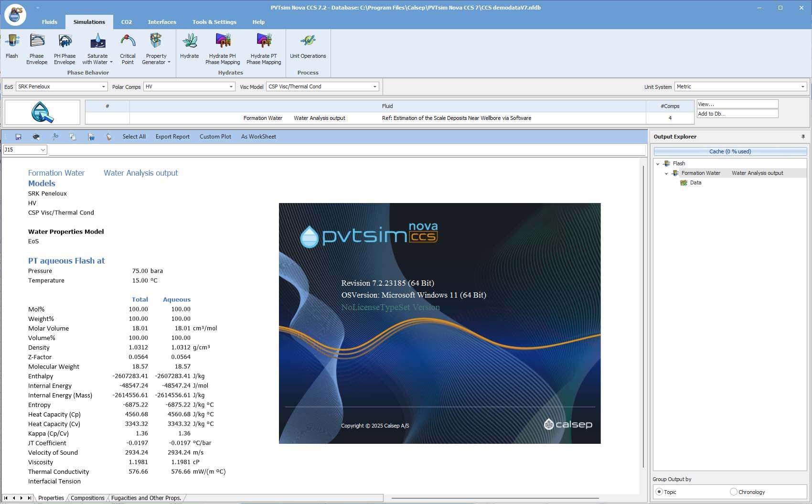Screen dimensions: 812x504
Task: Open the Unit System Metric dropdown
Action: point(802,86)
